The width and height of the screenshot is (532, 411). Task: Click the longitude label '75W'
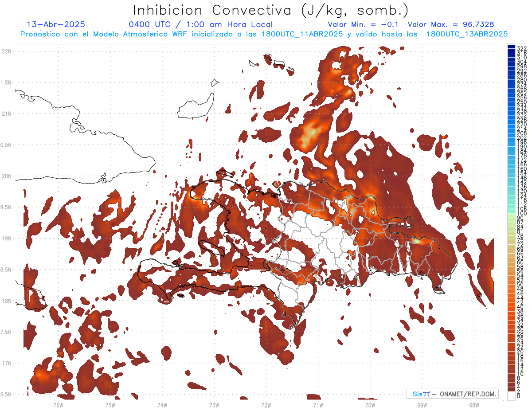click(110, 404)
